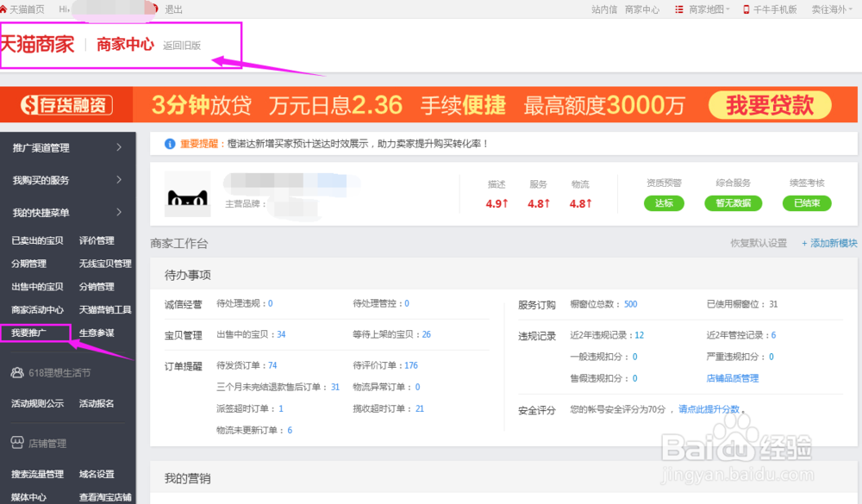Open the 商家地图 dropdown arrow

728,9
